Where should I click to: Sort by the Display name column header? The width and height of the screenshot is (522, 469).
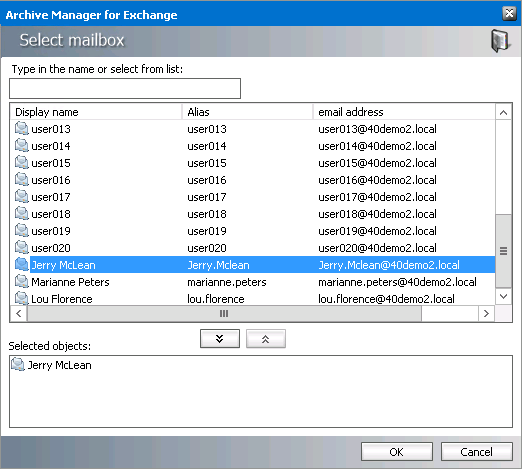[x=96, y=112]
